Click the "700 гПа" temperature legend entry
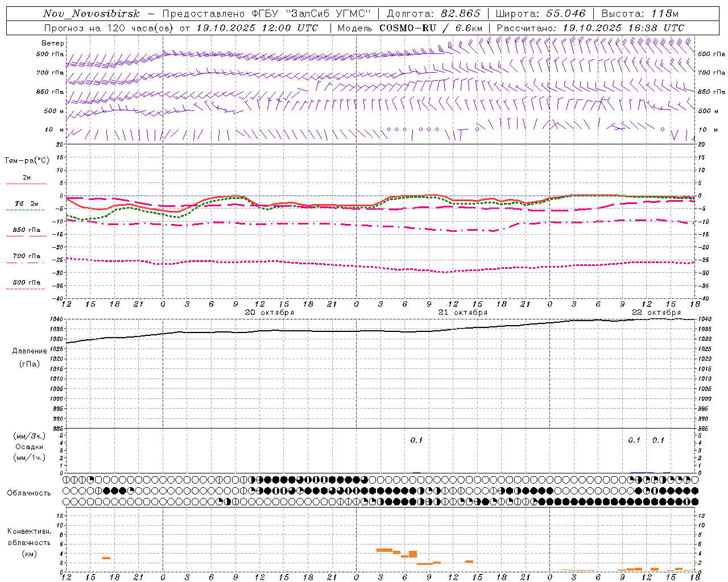The image size is (728, 582). click(27, 256)
